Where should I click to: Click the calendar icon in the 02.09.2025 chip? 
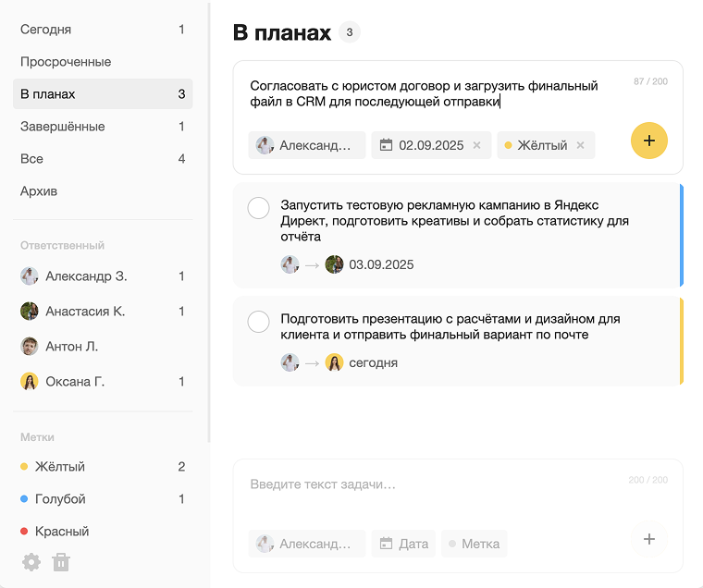coord(387,145)
